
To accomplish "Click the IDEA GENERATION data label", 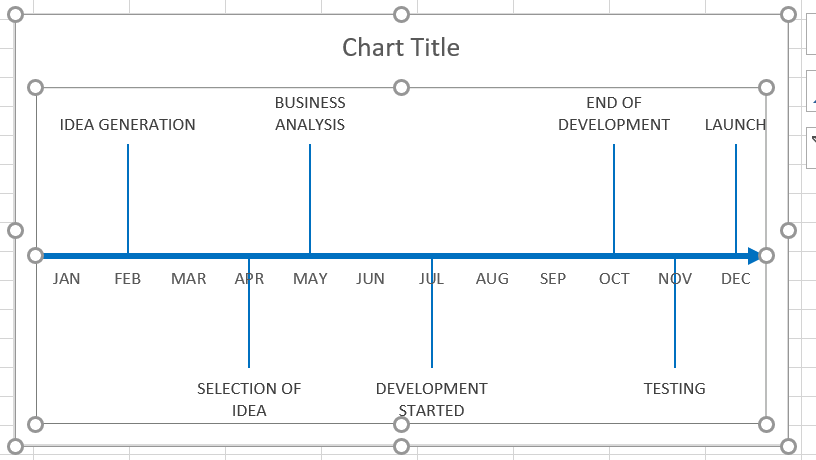I will click(128, 125).
